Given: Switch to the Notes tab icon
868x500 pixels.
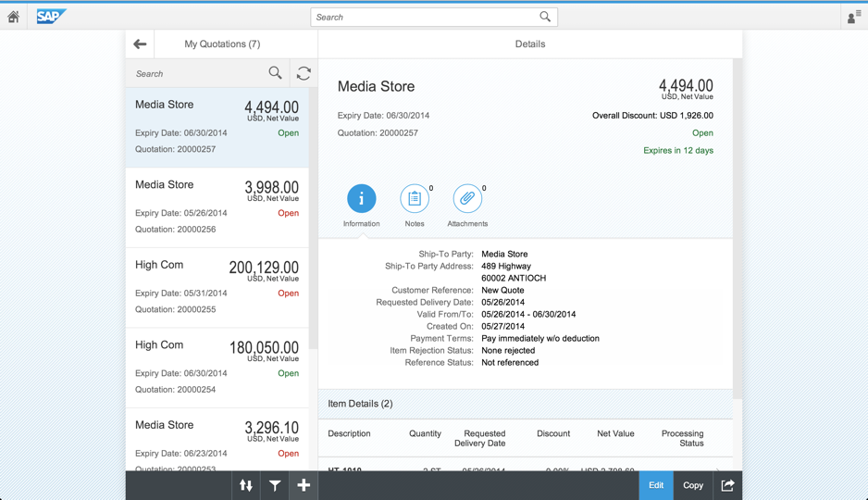Looking at the screenshot, I should [415, 198].
